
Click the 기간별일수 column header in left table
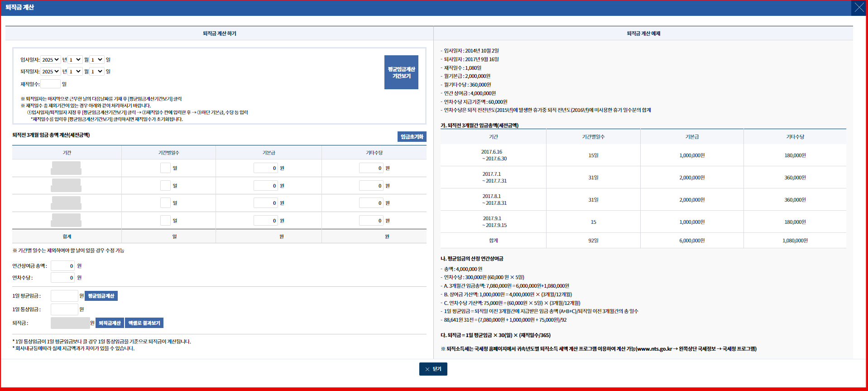tap(169, 153)
